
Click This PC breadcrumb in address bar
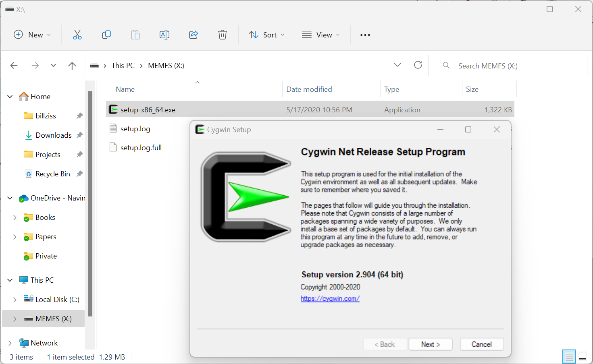pos(123,66)
